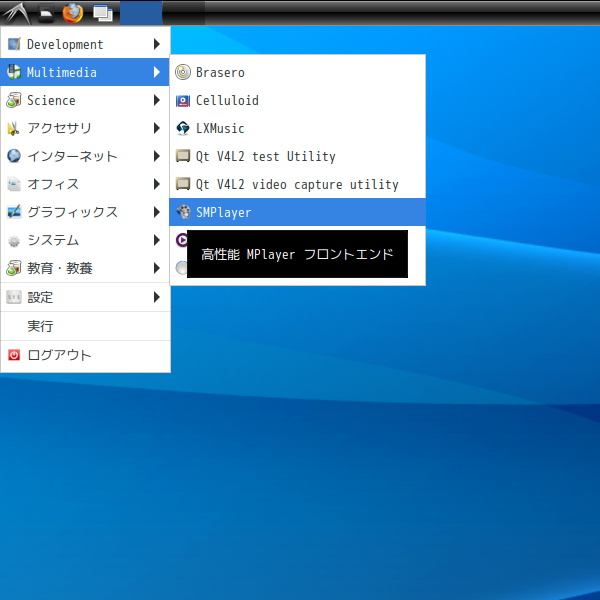
Task: Open the 設定 menu entry
Action: pyautogui.click(x=85, y=297)
